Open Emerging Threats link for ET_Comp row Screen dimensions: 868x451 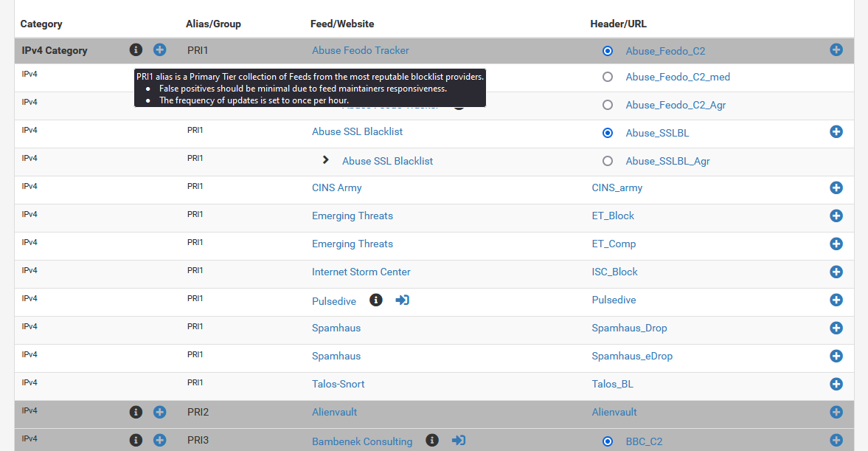coord(352,244)
